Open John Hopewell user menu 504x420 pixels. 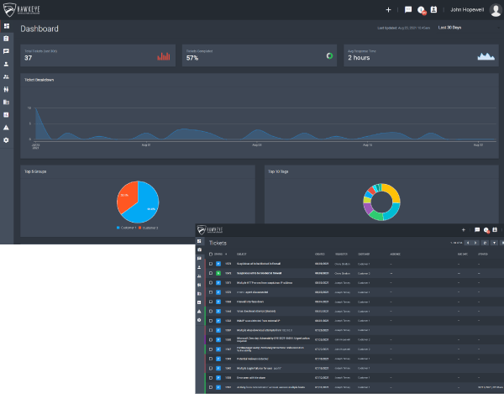(468, 9)
